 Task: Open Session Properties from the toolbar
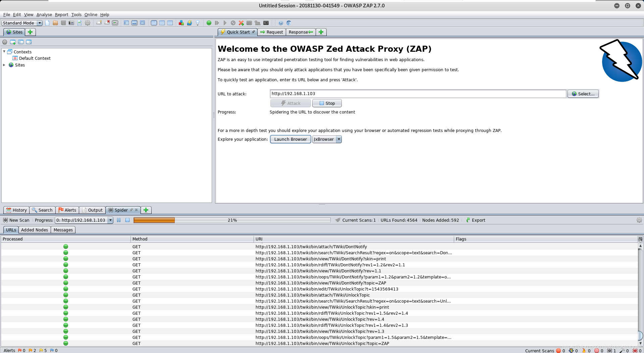(79, 23)
